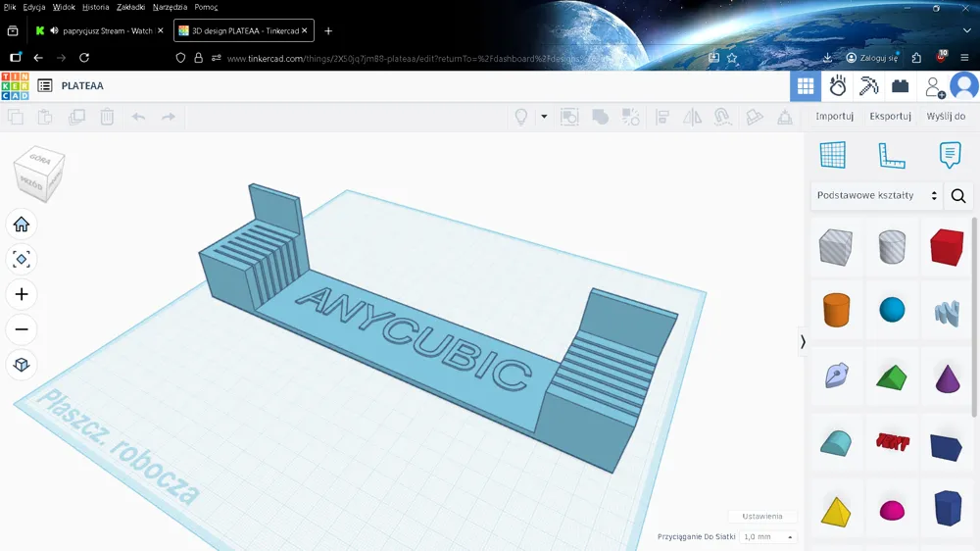Collapse the shapes panel using the side chevron

pos(803,341)
